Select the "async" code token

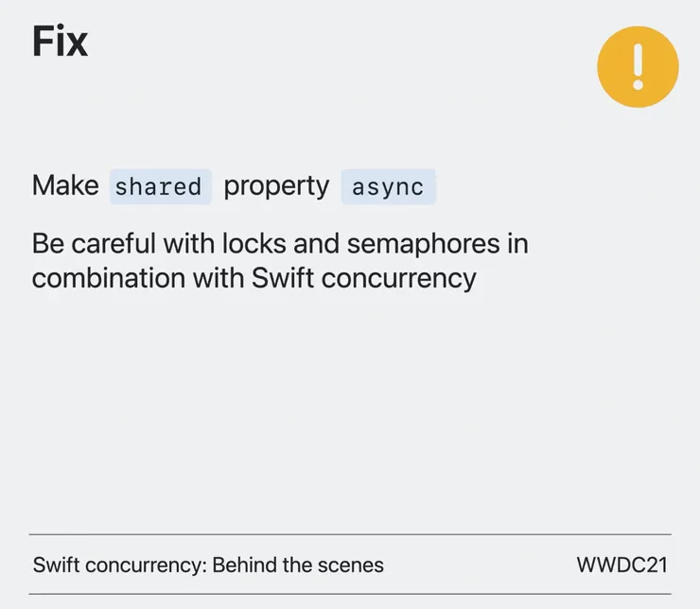[388, 186]
